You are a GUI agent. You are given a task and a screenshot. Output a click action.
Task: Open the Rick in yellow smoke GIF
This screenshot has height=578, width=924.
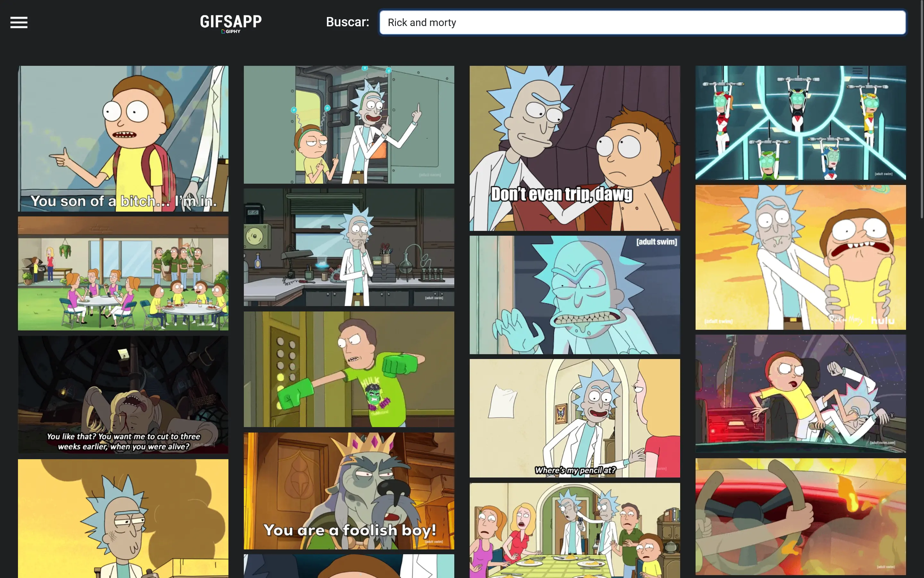(x=123, y=518)
